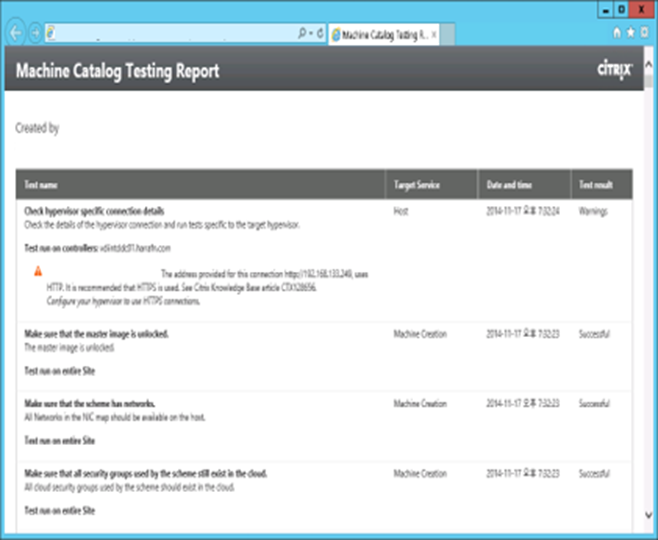Image resolution: width=658 pixels, height=540 pixels.
Task: Click the date cell of security groups test
Action: pyautogui.click(x=523, y=474)
